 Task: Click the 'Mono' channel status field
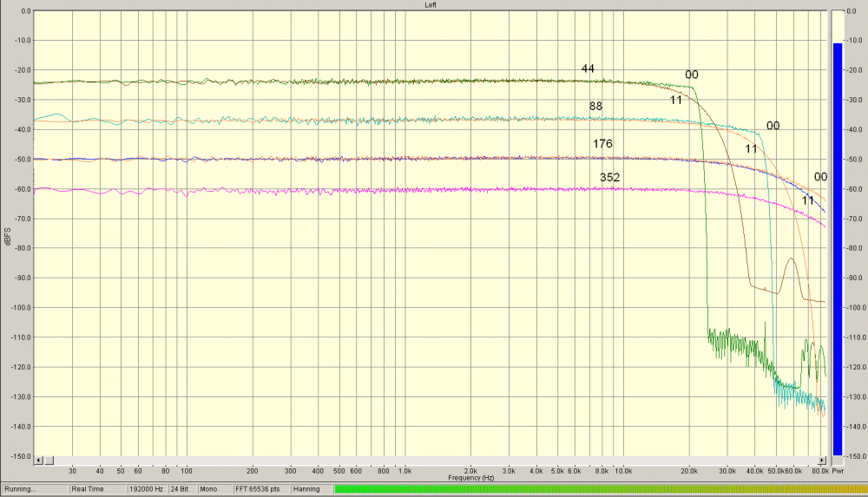click(210, 489)
